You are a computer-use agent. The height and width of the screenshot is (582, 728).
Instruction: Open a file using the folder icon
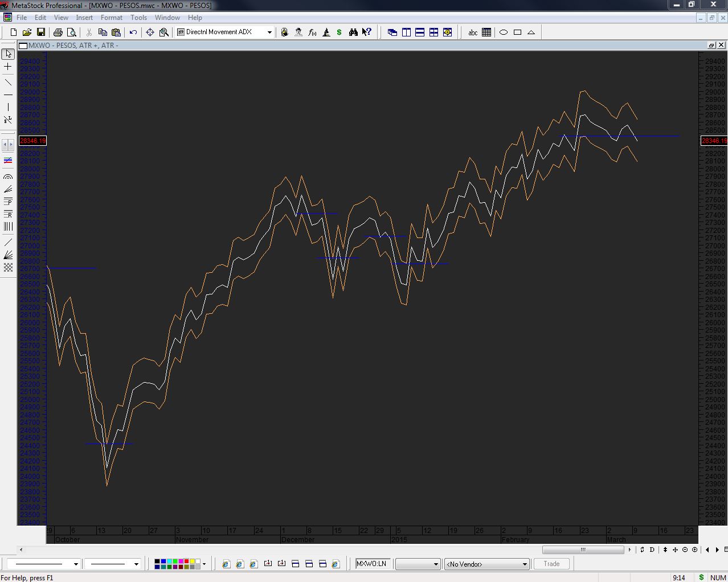tap(27, 32)
